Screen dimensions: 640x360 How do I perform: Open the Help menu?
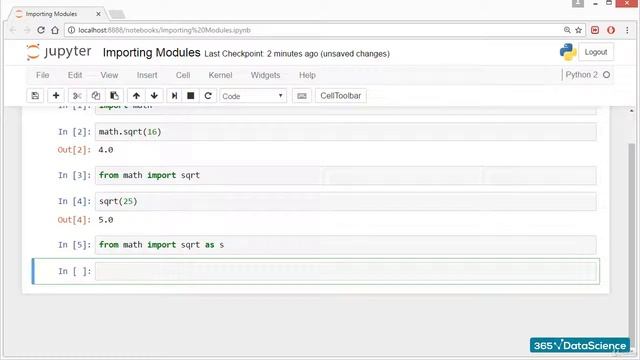coord(307,75)
